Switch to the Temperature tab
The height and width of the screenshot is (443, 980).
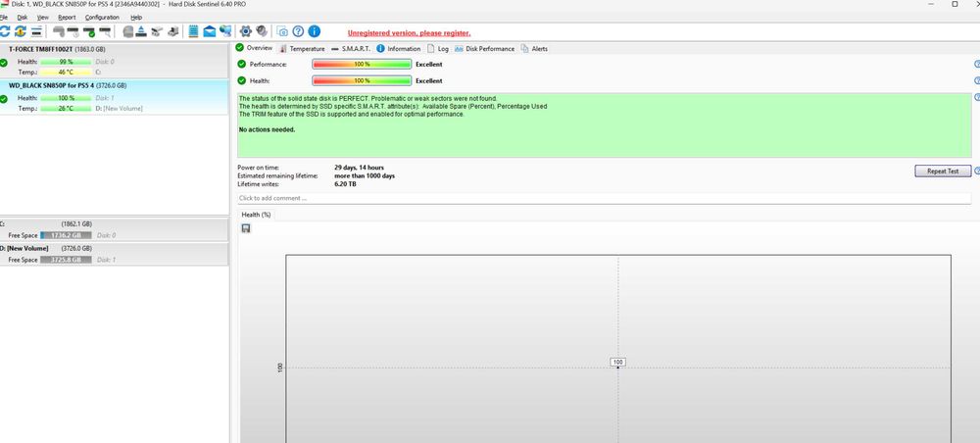[x=303, y=49]
